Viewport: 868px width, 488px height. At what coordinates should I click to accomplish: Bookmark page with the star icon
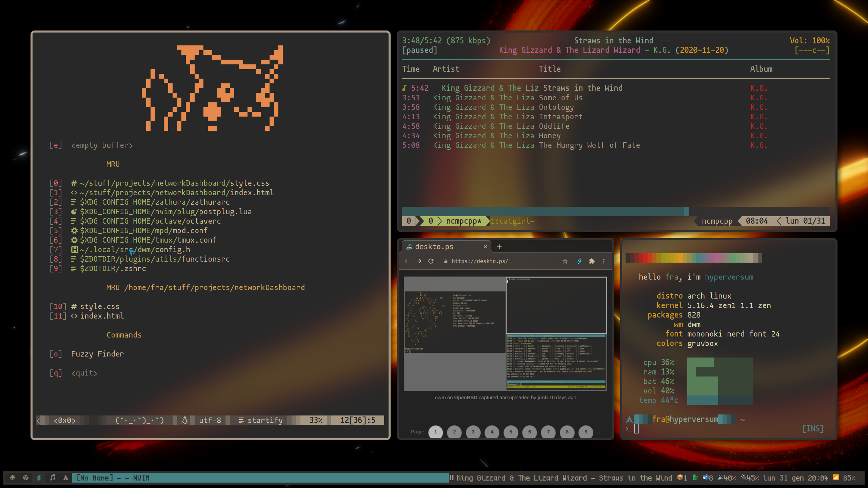(565, 261)
